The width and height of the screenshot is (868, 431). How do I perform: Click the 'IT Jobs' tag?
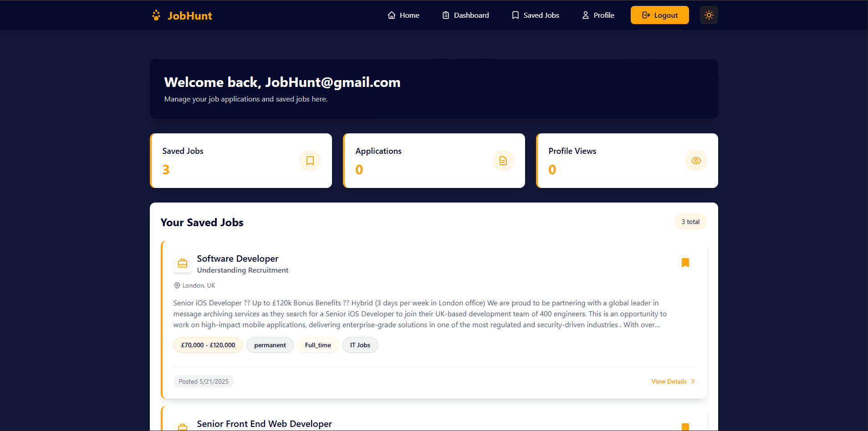pos(360,345)
